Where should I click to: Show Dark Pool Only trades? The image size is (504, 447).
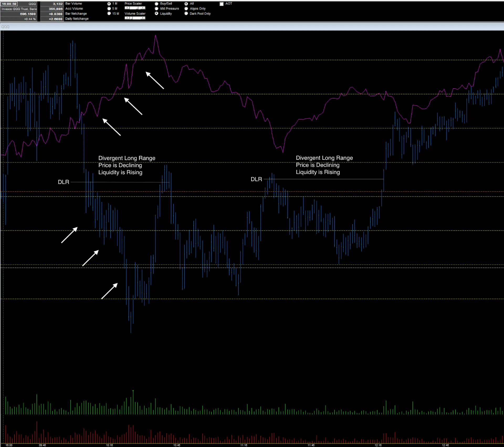click(186, 14)
